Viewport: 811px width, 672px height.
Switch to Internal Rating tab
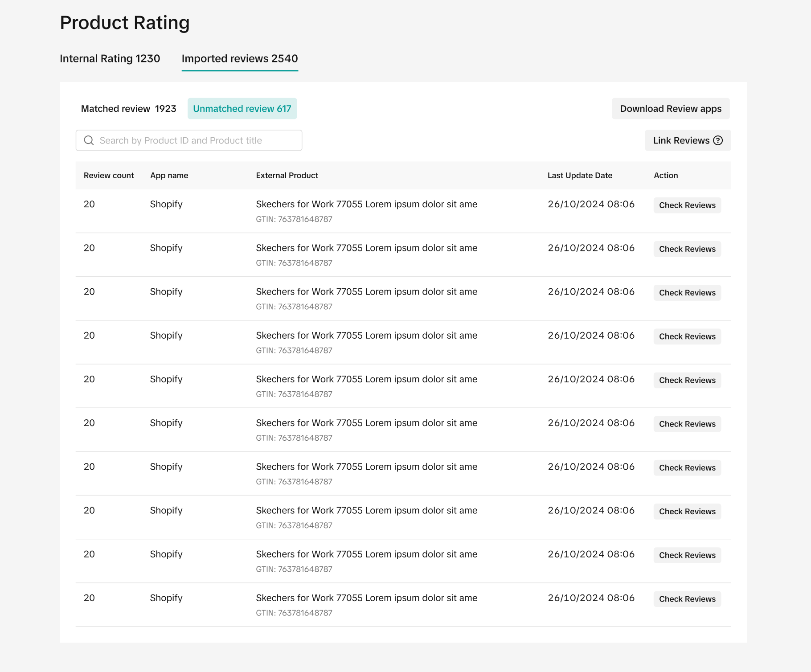(x=110, y=58)
